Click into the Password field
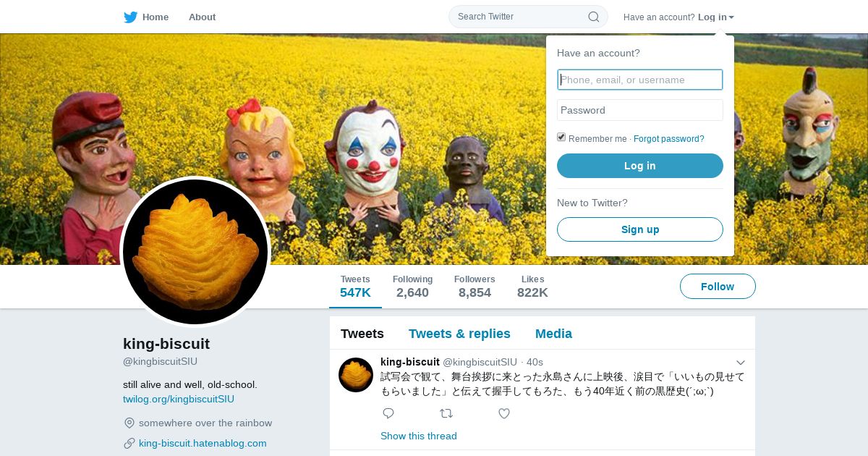This screenshot has width=868, height=456. point(640,110)
